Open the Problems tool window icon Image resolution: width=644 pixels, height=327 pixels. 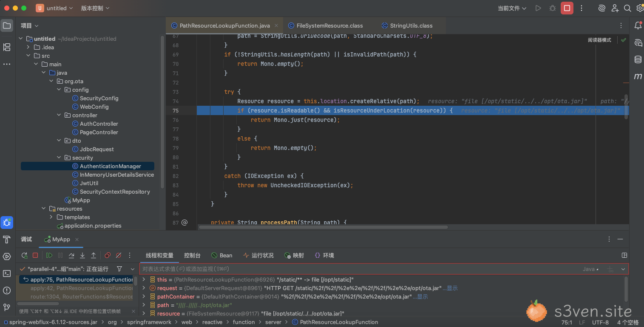click(x=7, y=290)
